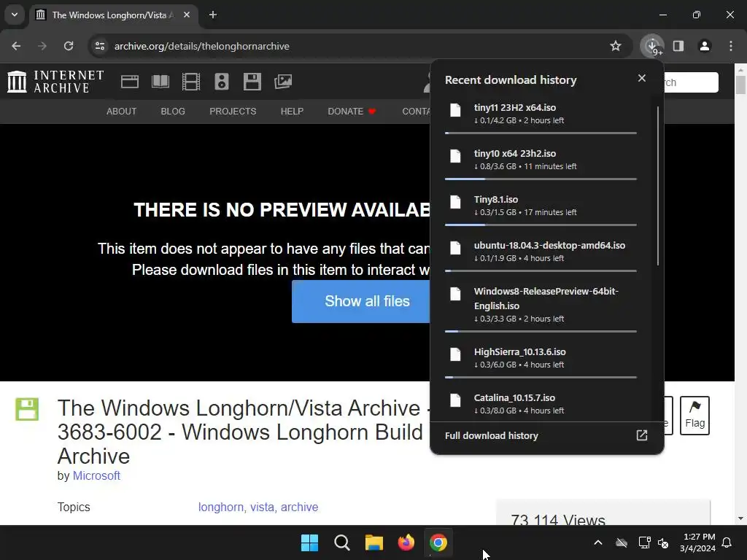
Task: Click the muted volume tray icon
Action: point(662,542)
